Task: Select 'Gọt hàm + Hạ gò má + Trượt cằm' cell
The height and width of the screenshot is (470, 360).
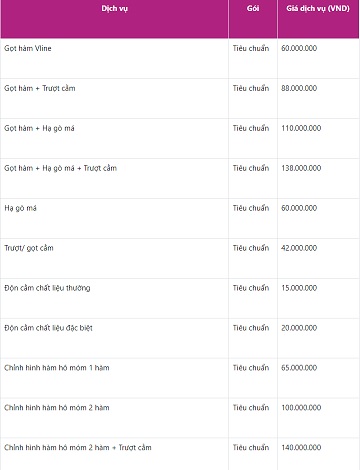Action: pyautogui.click(x=114, y=178)
